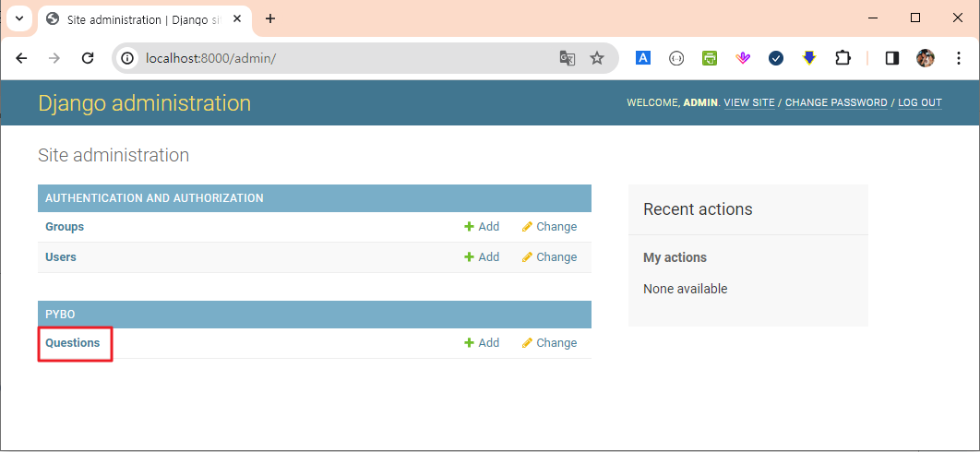Reload the admin page
Screen dimensions: 980x452
pyautogui.click(x=88, y=58)
